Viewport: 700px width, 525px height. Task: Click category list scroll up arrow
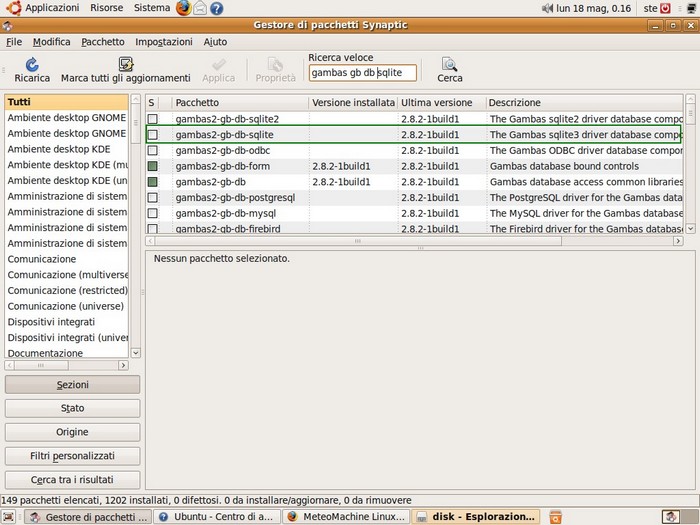136,99
